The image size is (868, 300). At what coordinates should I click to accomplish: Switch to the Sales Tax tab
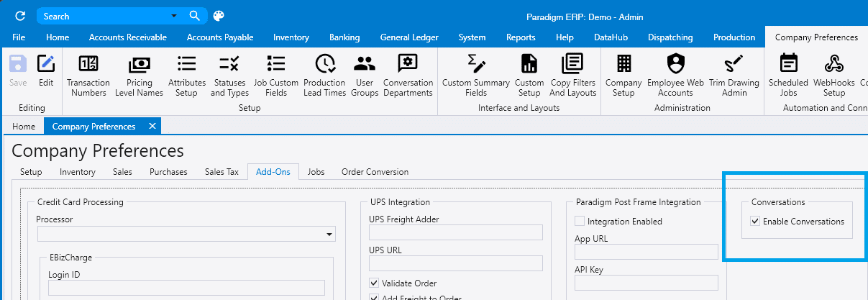[221, 172]
